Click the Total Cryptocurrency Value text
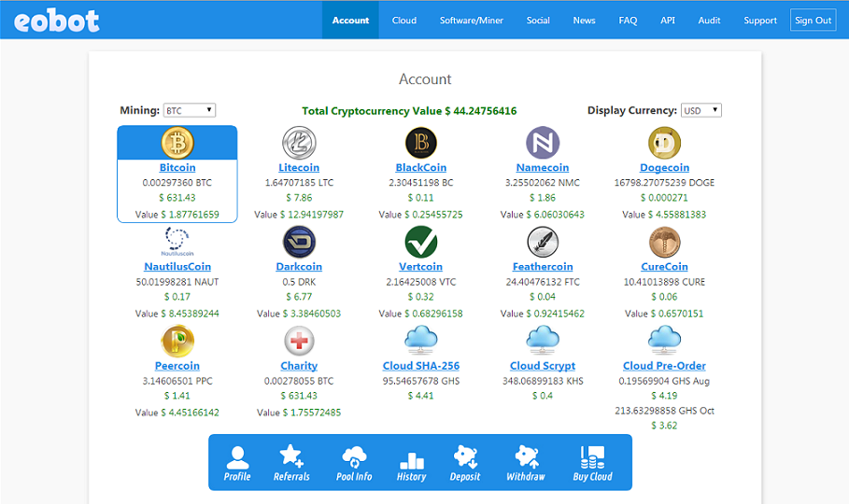849x504 pixels. pyautogui.click(x=409, y=111)
